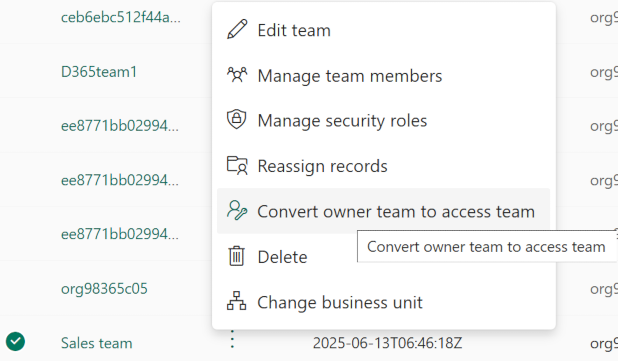Click the Reassign records folder icon
618x361 pixels.
237,166
